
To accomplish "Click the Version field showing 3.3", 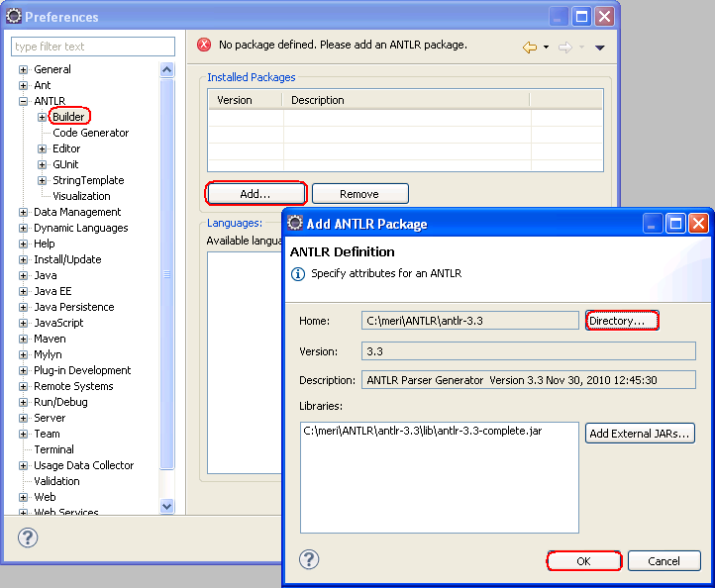I will pyautogui.click(x=529, y=351).
